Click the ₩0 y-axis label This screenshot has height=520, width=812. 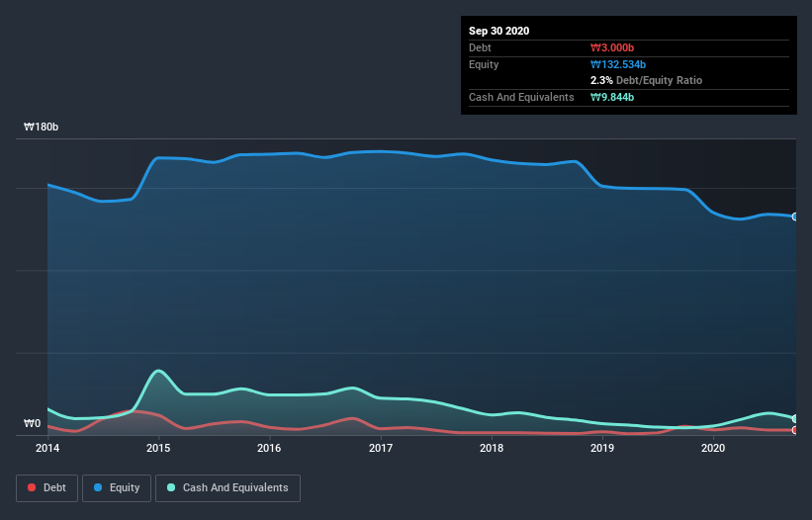pyautogui.click(x=32, y=423)
